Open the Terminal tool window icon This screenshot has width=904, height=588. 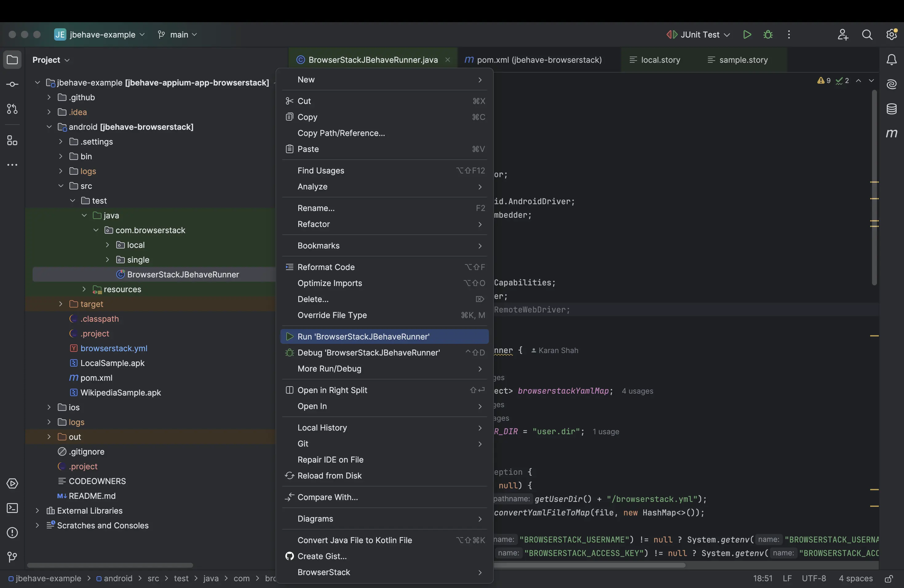tap(12, 508)
